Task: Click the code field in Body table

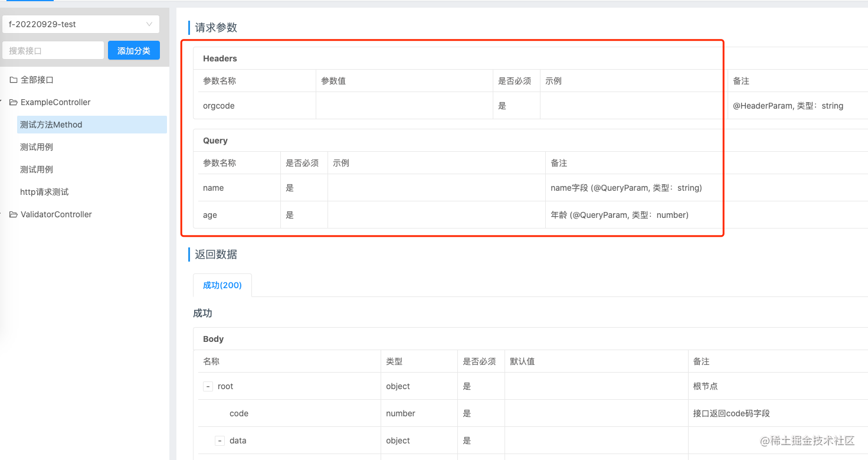Action: click(239, 413)
